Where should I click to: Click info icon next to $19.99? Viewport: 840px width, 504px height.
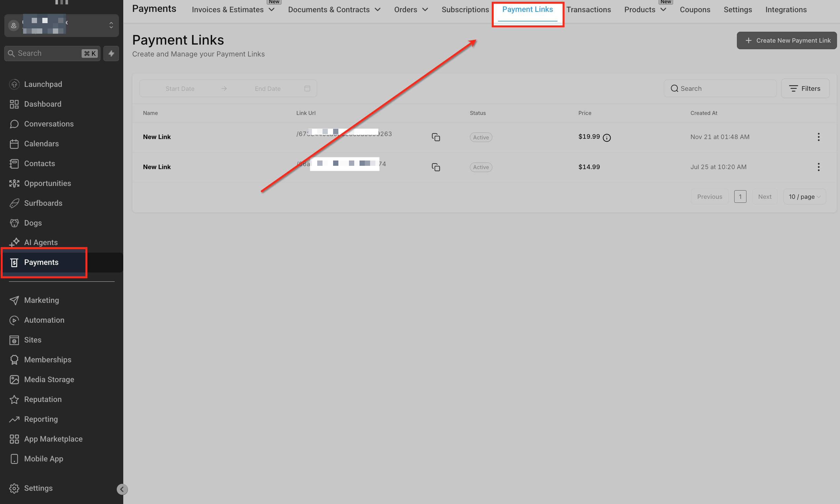607,137
